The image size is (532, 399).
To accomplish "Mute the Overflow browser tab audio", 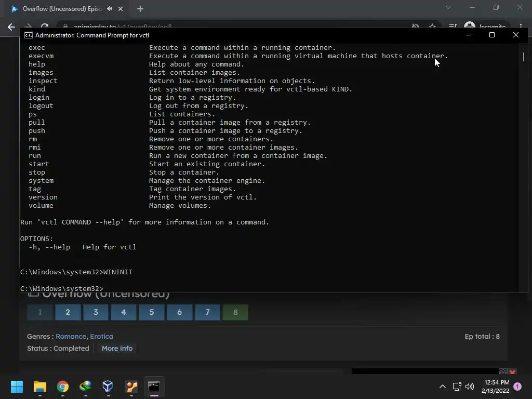I will [x=109, y=9].
